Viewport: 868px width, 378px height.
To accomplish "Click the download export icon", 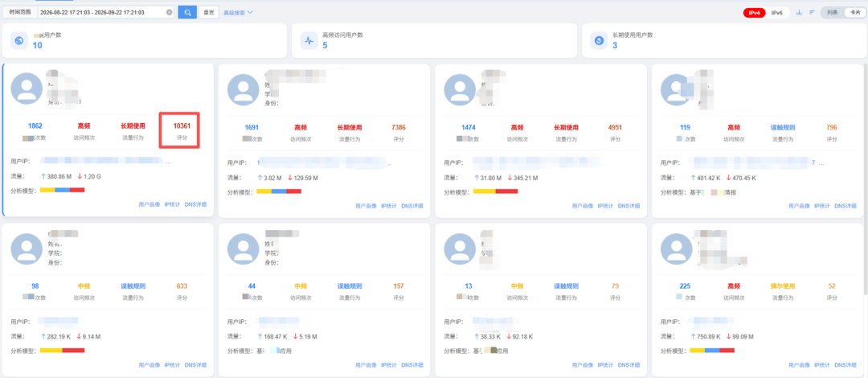I will (799, 12).
